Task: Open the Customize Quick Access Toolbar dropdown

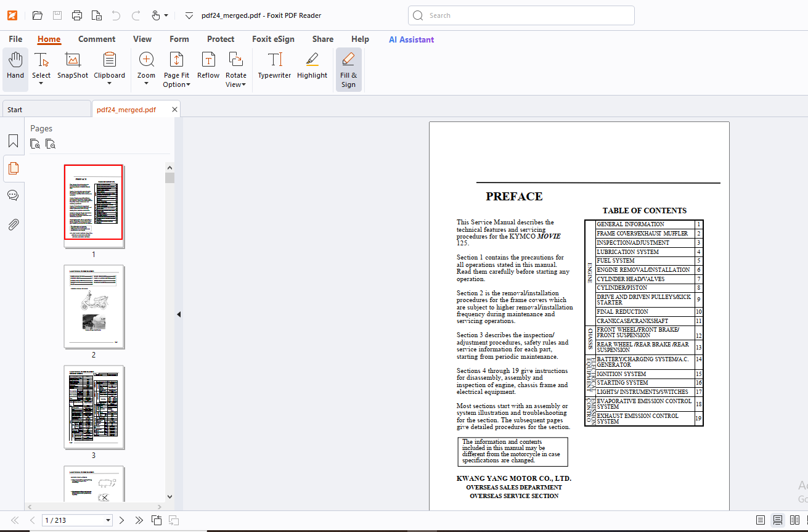Action: [x=189, y=15]
